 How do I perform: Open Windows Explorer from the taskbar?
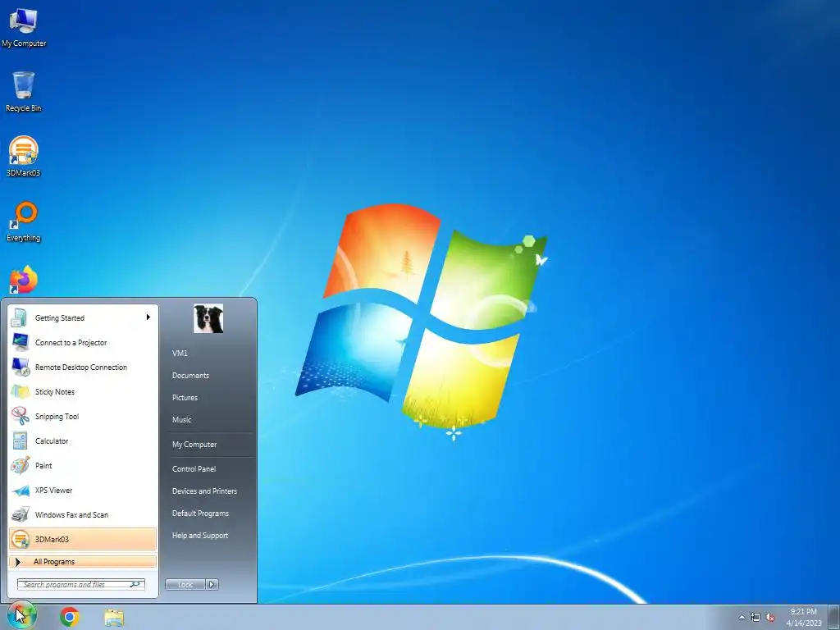click(113, 618)
